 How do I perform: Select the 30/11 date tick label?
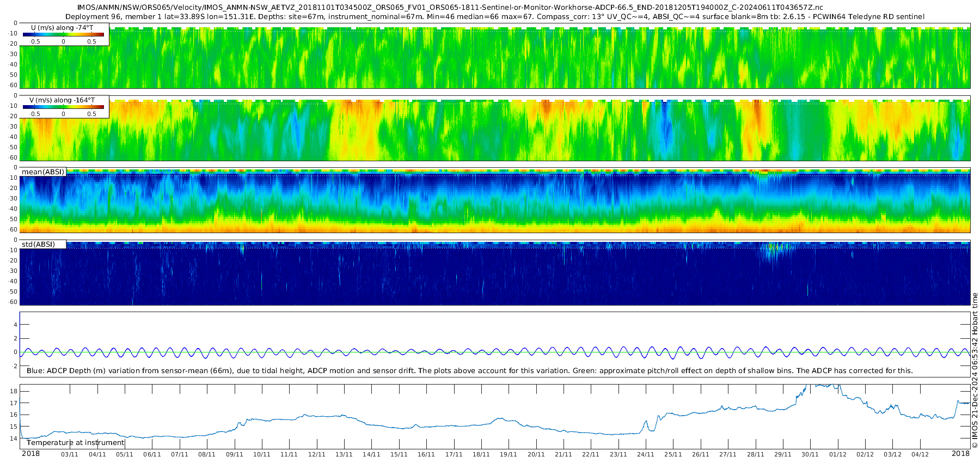coord(810,454)
